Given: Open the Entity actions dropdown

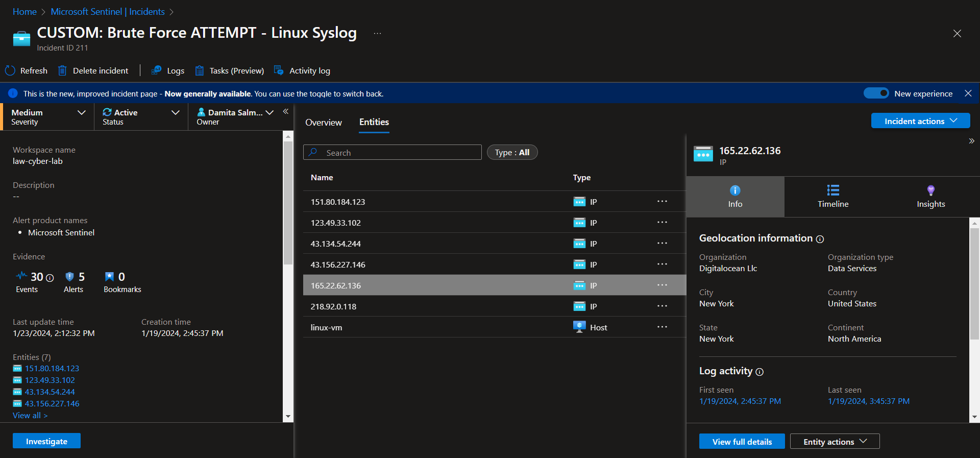Looking at the screenshot, I should (835, 442).
